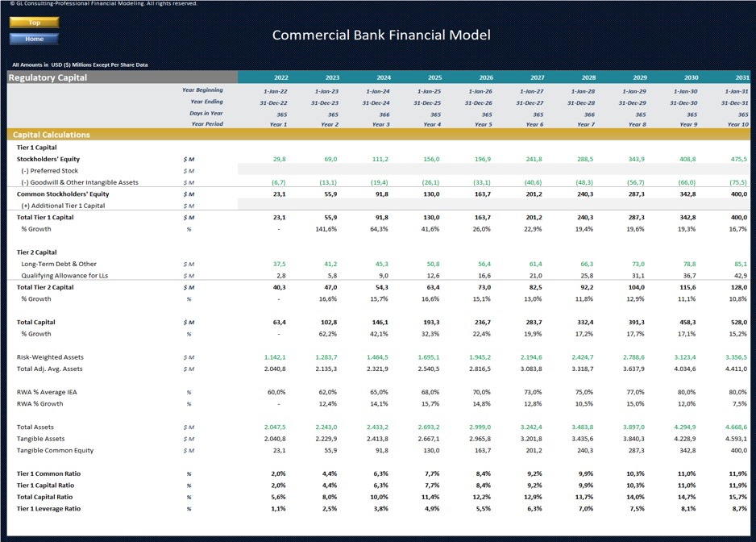
Task: Click the gold Top navigation button
Action: click(x=33, y=23)
